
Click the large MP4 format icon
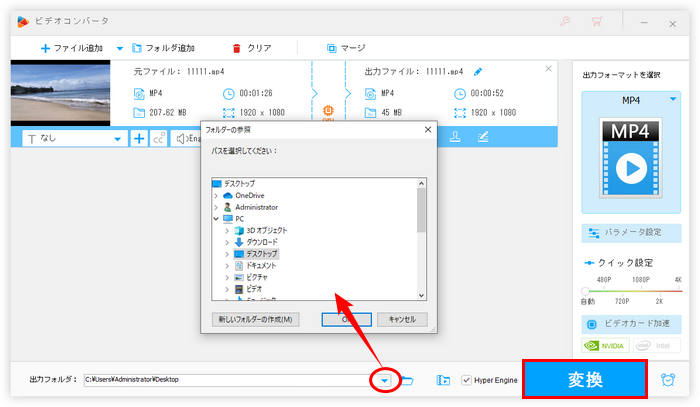pos(630,158)
